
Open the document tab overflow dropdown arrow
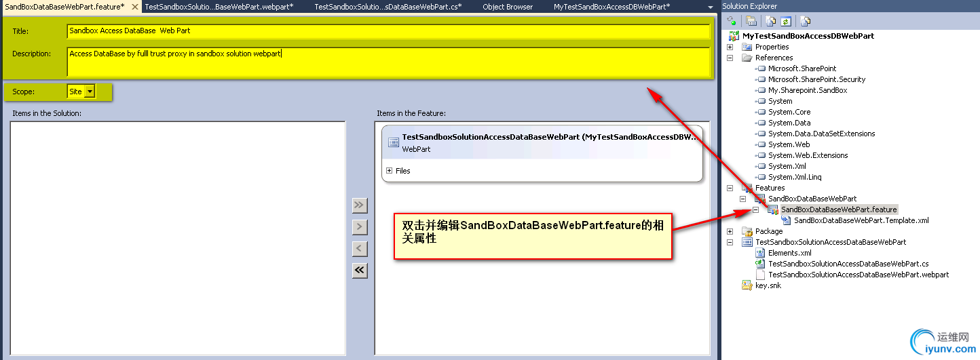coord(710,7)
